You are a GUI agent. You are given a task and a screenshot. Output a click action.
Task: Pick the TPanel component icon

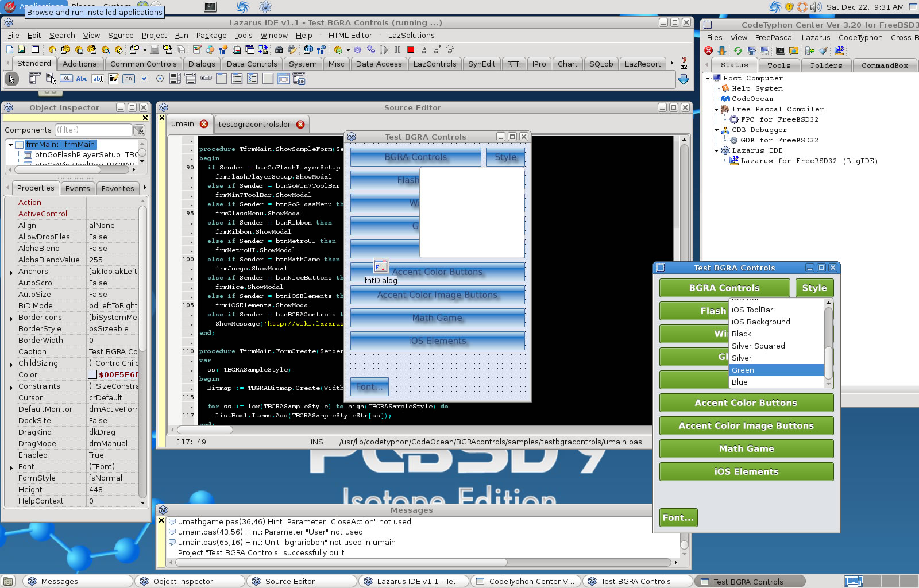(x=268, y=79)
